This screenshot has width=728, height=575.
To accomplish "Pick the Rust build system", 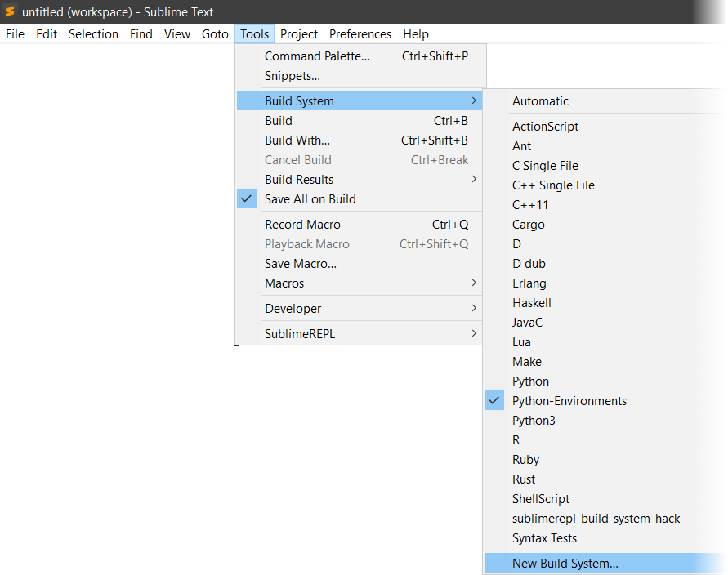I will click(x=524, y=479).
